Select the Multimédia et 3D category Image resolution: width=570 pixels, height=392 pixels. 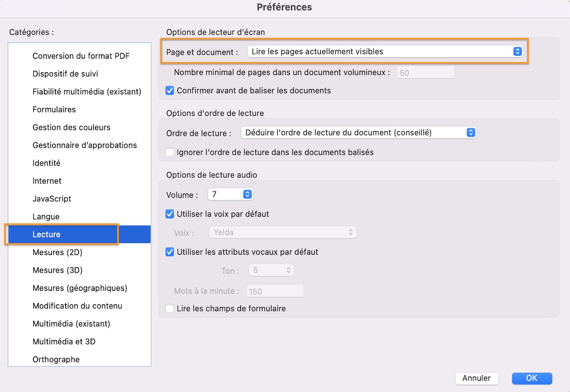[x=64, y=341]
